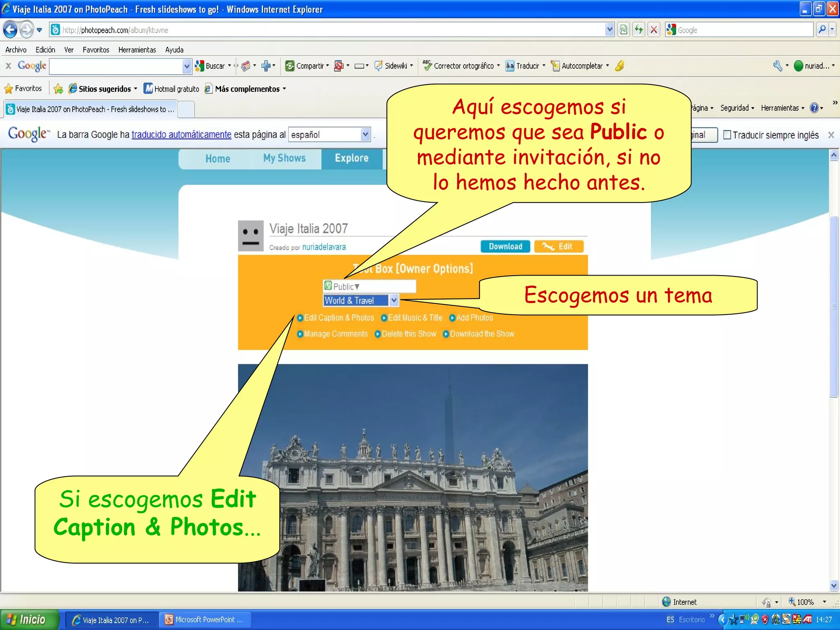
Task: Click Delete this Show link
Action: (x=406, y=334)
